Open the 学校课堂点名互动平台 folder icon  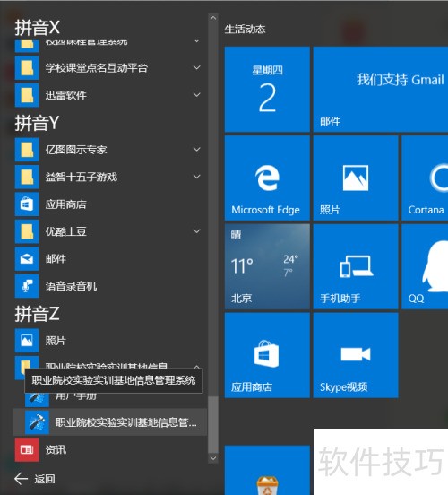pyautogui.click(x=27, y=67)
